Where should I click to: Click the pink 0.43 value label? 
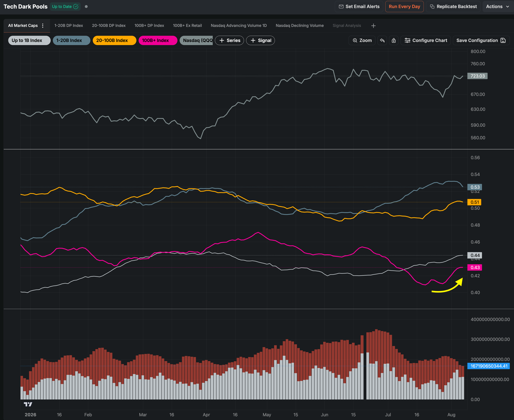pyautogui.click(x=475, y=268)
